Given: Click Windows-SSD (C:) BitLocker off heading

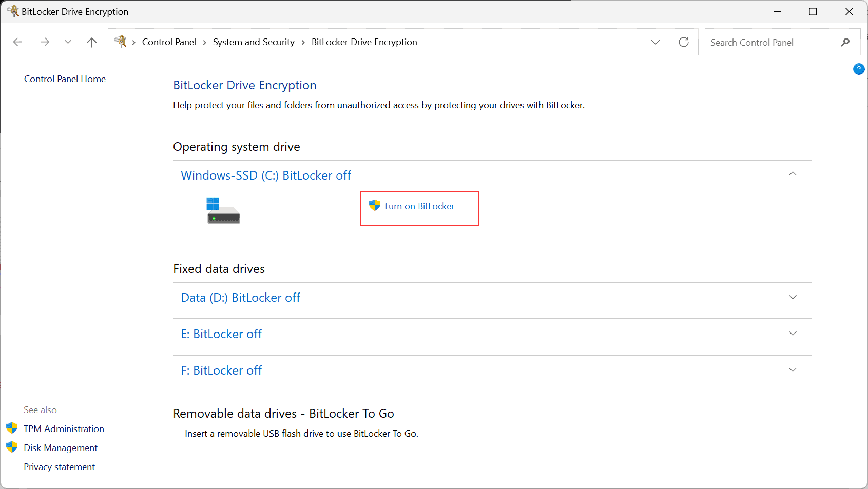Looking at the screenshot, I should tap(266, 175).
